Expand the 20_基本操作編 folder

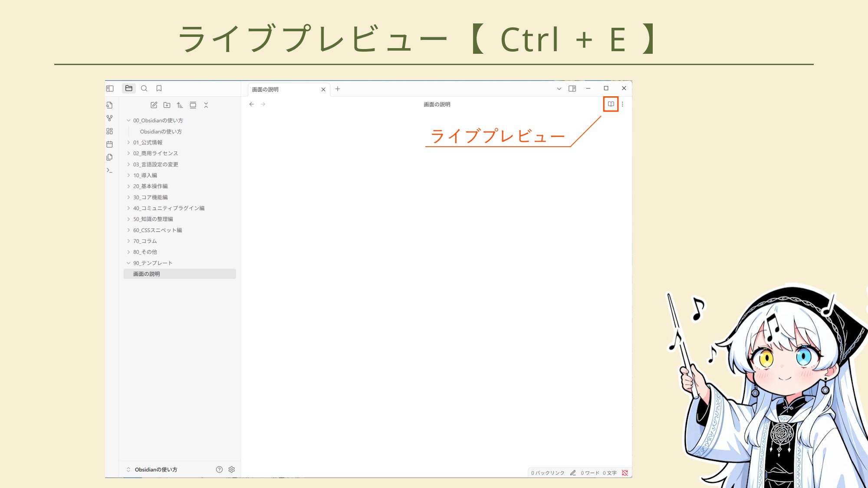(128, 186)
